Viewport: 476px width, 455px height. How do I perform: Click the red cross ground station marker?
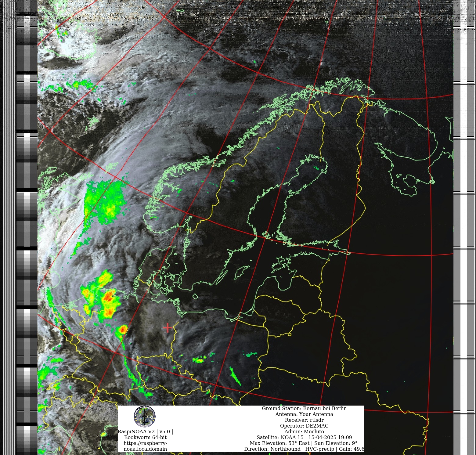168,327
